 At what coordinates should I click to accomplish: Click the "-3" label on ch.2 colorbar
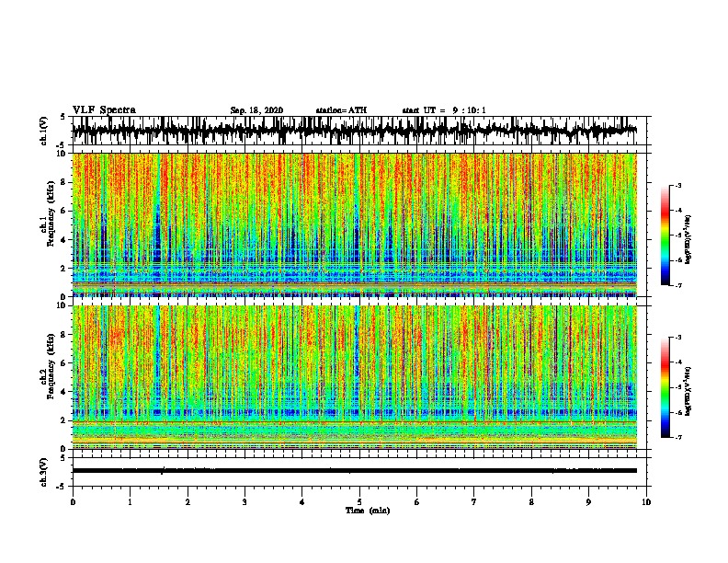tap(677, 338)
